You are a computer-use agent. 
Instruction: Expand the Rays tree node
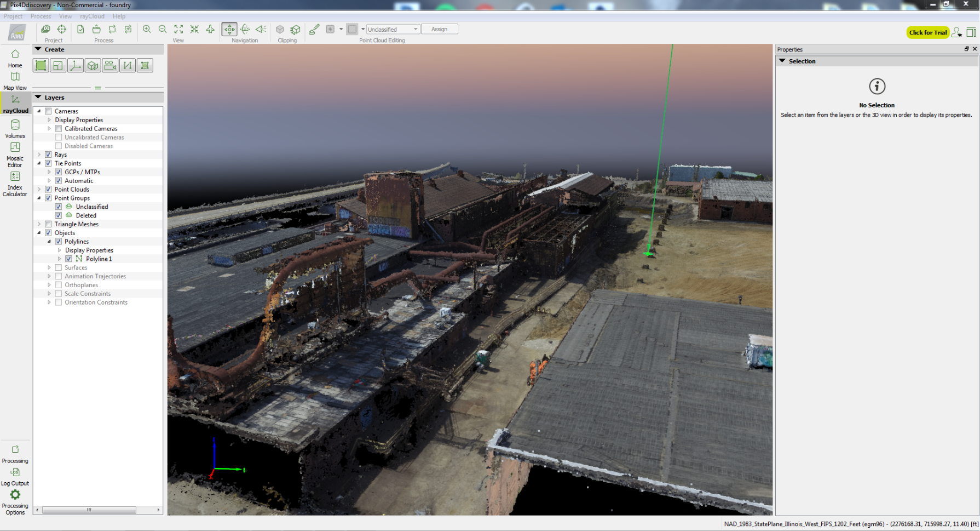click(39, 155)
